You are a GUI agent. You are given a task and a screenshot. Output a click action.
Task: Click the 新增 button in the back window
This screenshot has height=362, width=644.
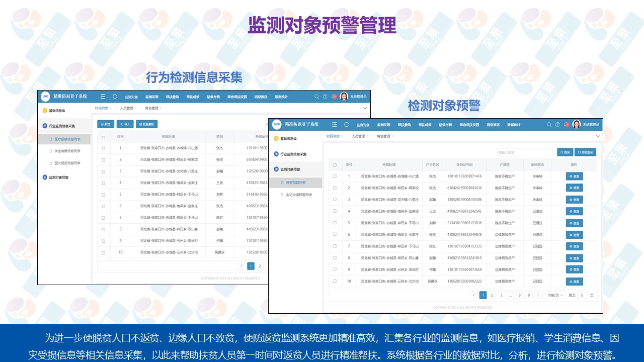tap(106, 124)
